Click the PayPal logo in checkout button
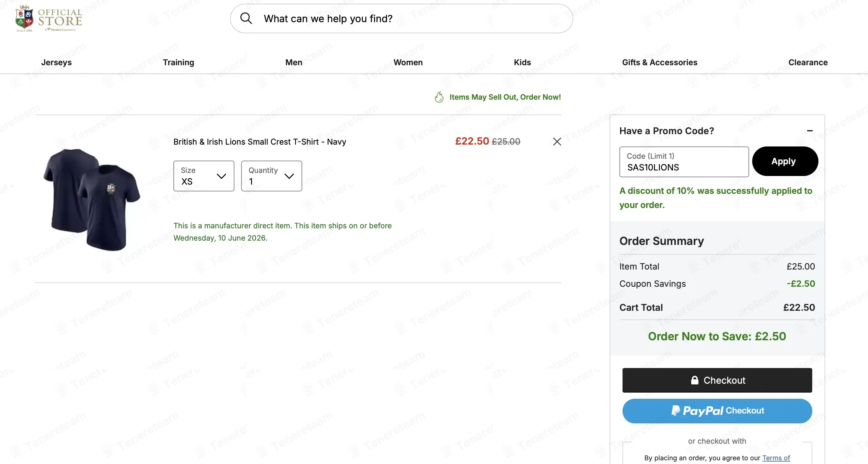This screenshot has width=868, height=464. tap(697, 410)
